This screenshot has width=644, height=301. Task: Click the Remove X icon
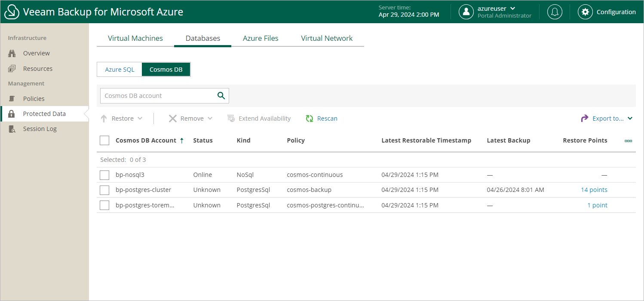point(173,119)
